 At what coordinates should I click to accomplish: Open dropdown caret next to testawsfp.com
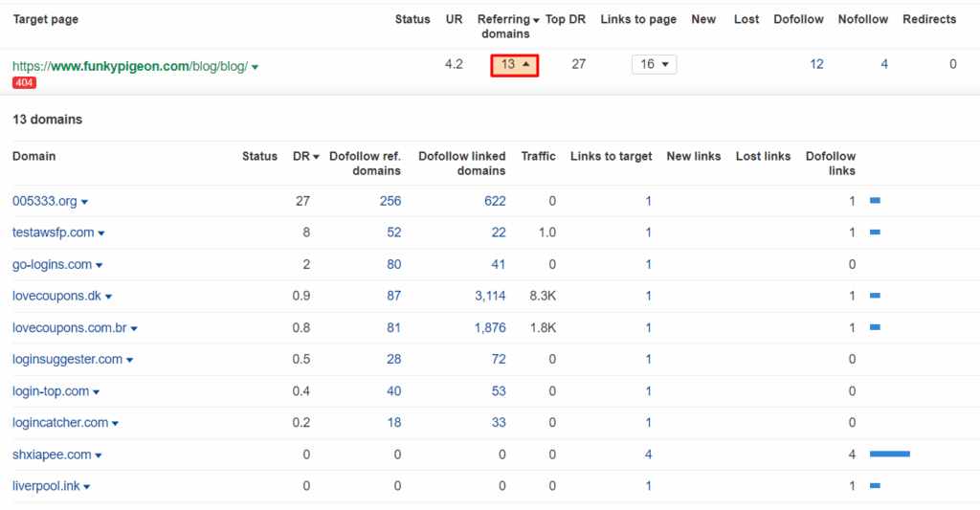[x=101, y=233]
